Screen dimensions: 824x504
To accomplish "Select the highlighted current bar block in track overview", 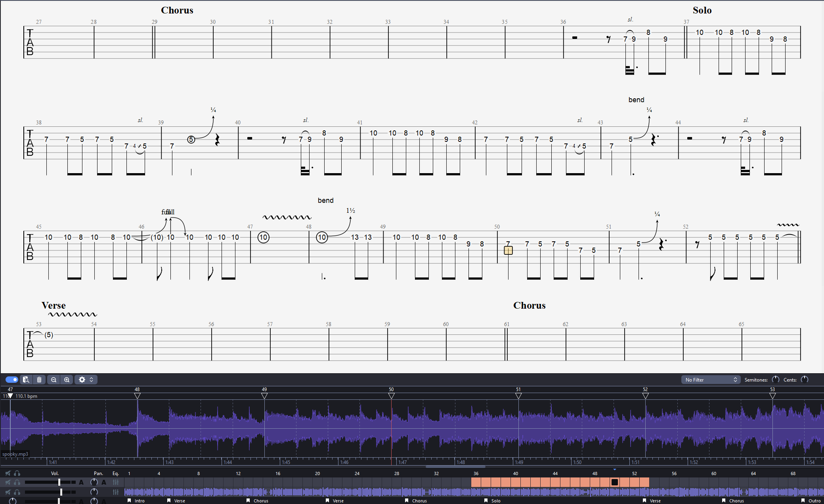I will [615, 482].
